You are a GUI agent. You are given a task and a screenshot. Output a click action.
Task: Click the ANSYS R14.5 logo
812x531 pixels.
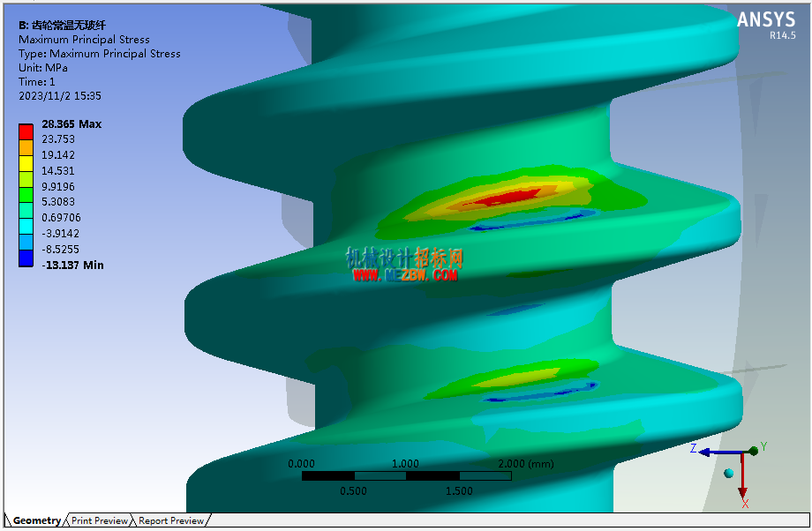tap(766, 25)
